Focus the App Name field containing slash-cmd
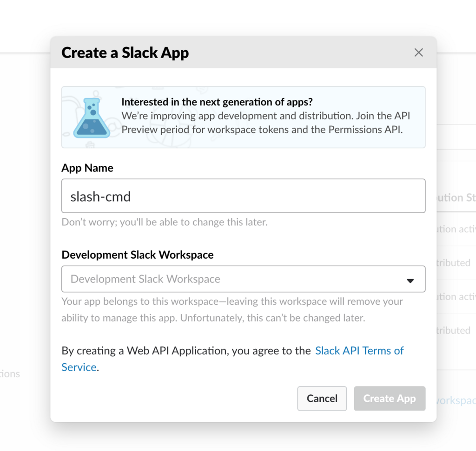The width and height of the screenshot is (476, 451). 243,196
